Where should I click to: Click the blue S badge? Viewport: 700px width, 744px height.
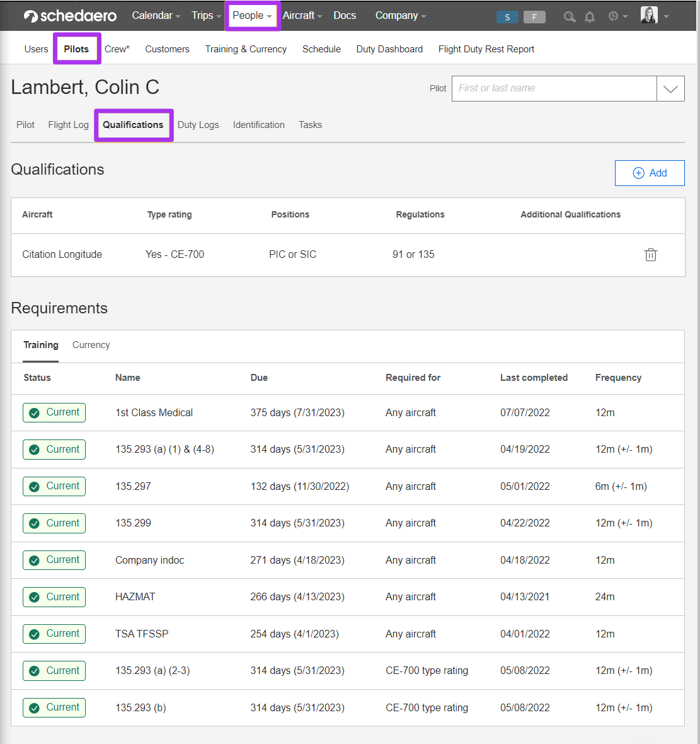coord(507,17)
